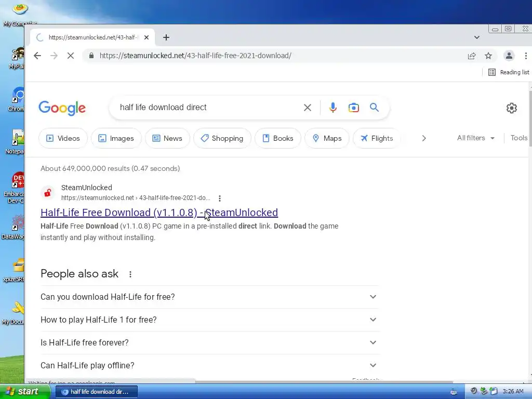
Task: Select the Chrome taskbar button
Action: coord(96,392)
